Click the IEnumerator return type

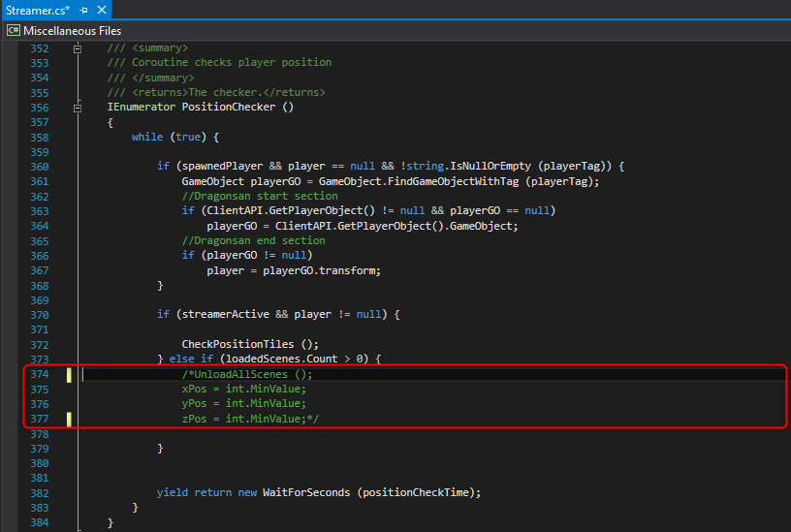pyautogui.click(x=141, y=108)
